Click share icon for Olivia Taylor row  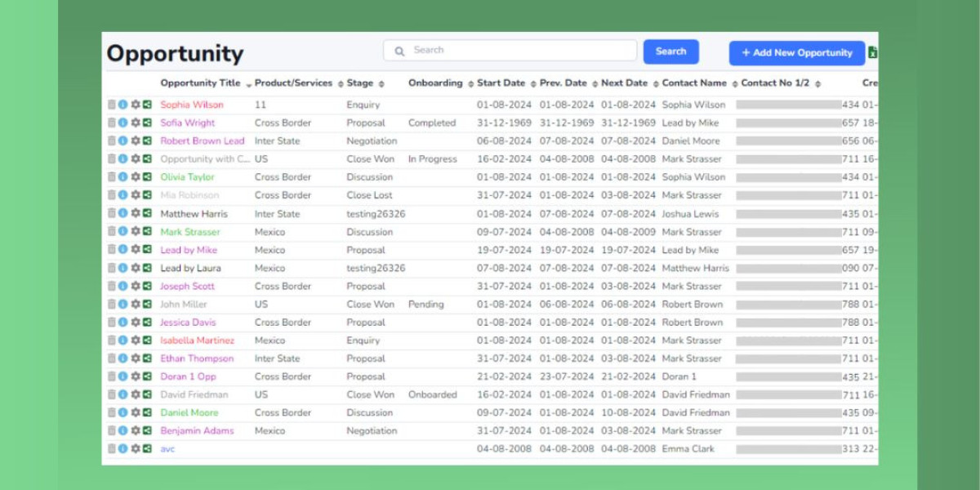coord(147,177)
